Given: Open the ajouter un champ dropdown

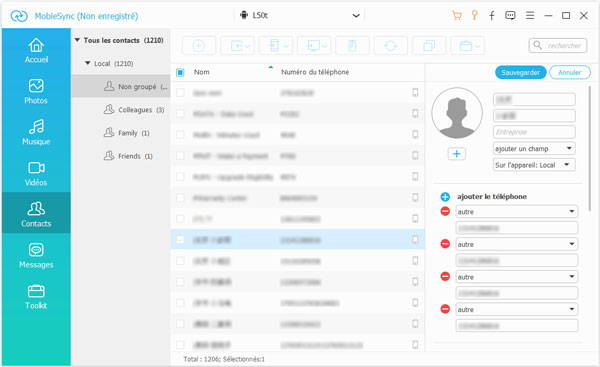Looking at the screenshot, I should (x=534, y=148).
